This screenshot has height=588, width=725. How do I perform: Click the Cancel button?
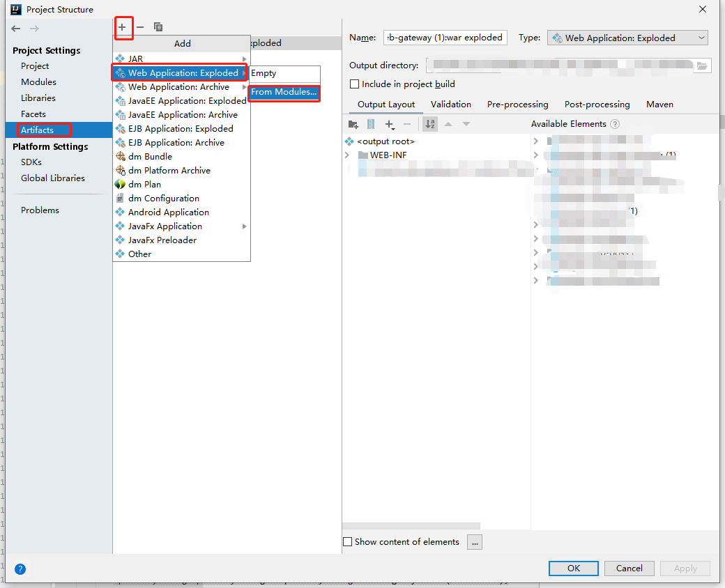[x=629, y=568]
